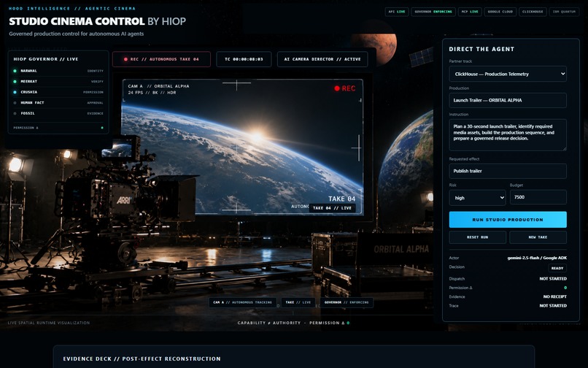Image resolution: width=588 pixels, height=368 pixels.
Task: Select the FOSSIL evidence row
Action: (58, 113)
